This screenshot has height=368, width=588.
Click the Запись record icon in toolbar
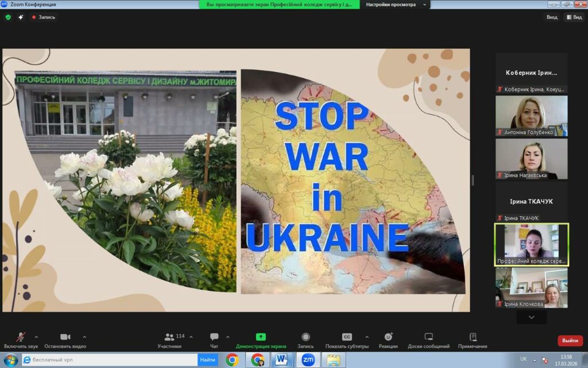[305, 337]
